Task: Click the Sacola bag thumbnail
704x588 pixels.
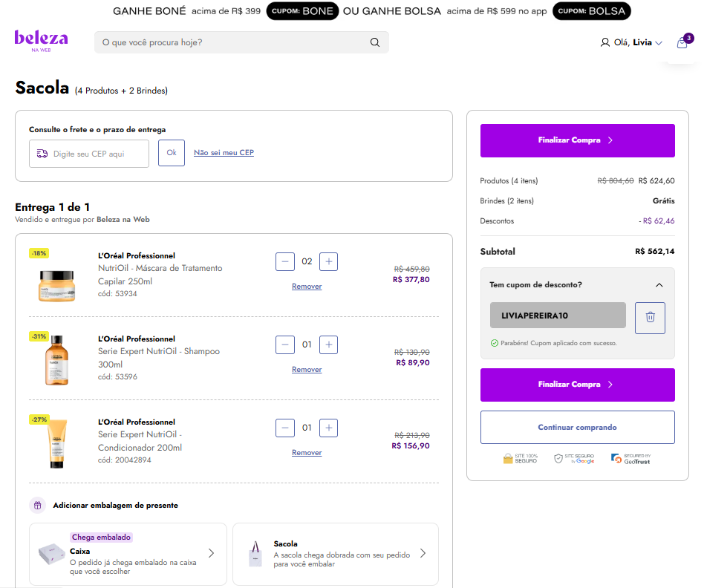Action: (255, 554)
